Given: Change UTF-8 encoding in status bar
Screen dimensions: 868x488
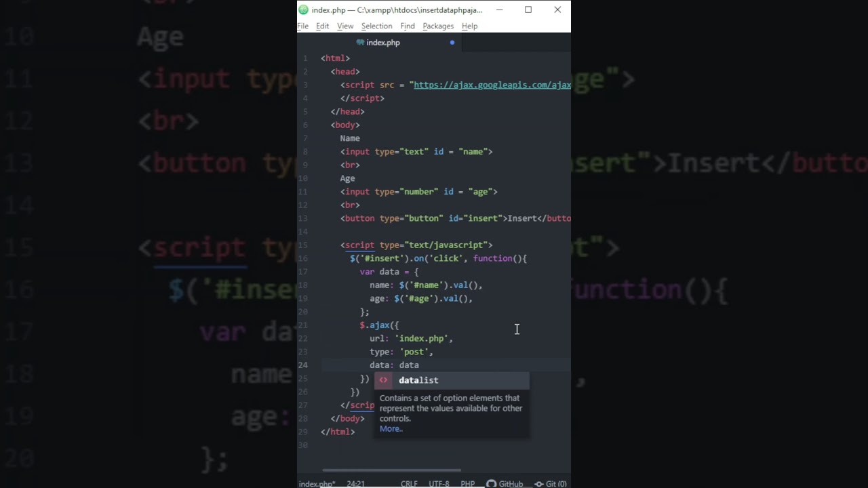Looking at the screenshot, I should coord(439,483).
